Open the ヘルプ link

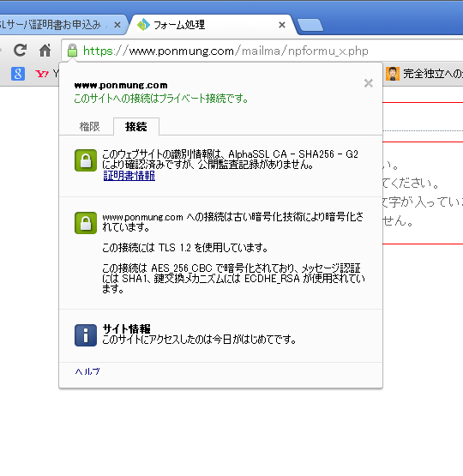coord(87,371)
